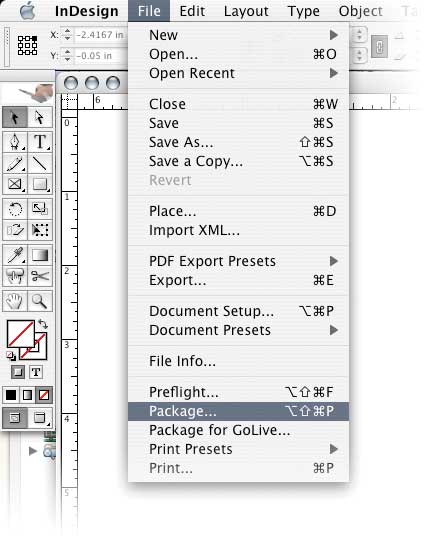Toggle formatting affects container

click(18, 372)
